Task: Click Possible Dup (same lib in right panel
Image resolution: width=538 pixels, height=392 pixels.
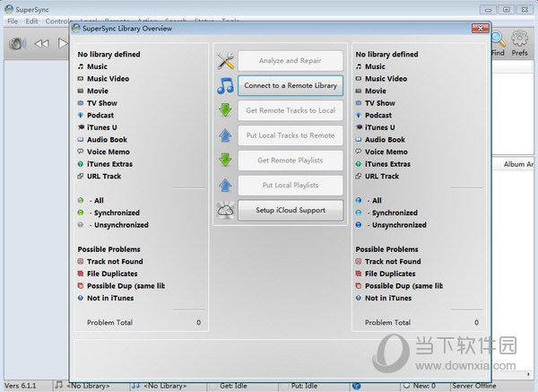Action: (x=403, y=286)
